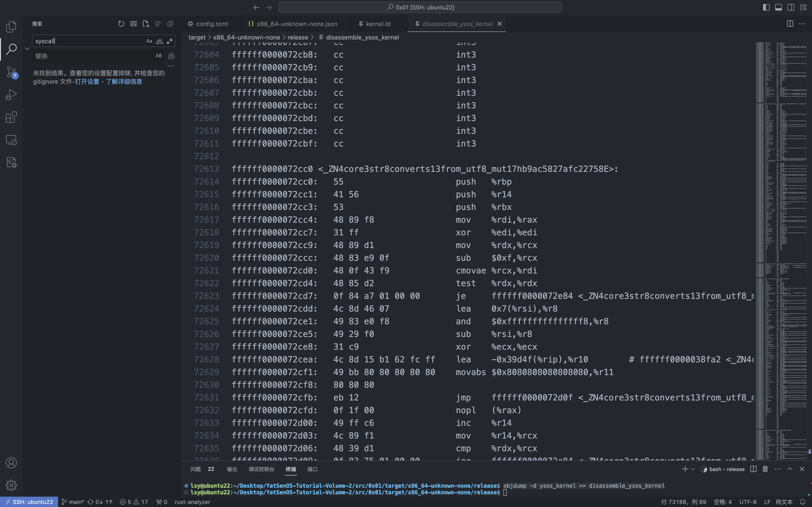Switch to the x86_64-unknown-none.json tab

click(296, 24)
